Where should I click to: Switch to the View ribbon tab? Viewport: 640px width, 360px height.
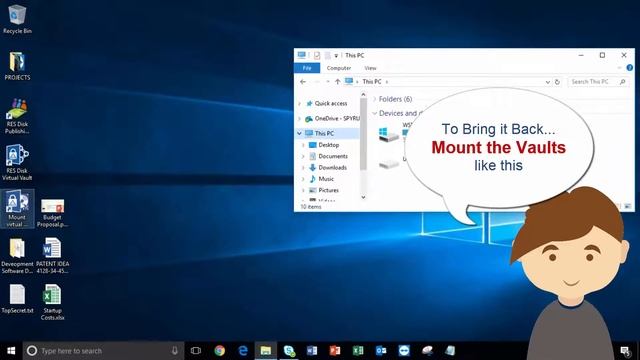[370, 68]
